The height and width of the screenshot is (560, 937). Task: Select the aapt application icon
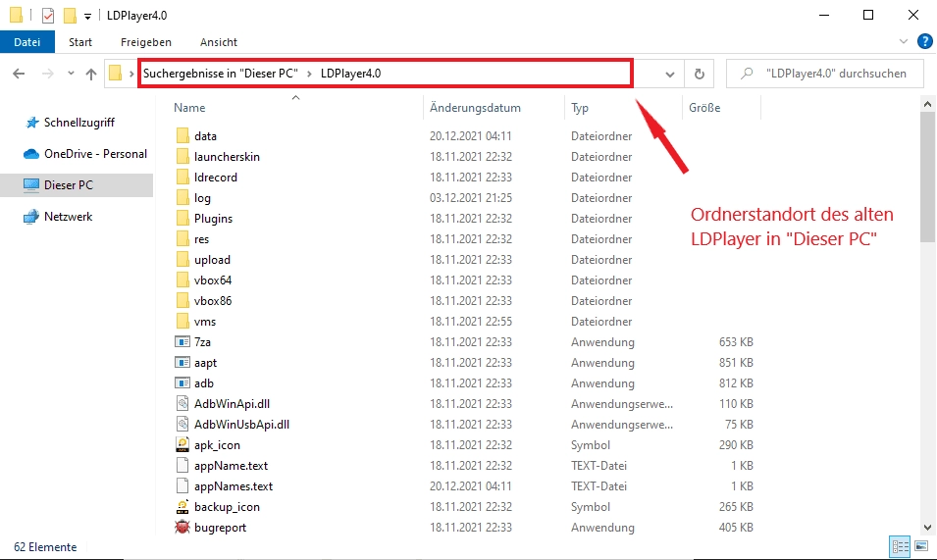[x=182, y=363]
